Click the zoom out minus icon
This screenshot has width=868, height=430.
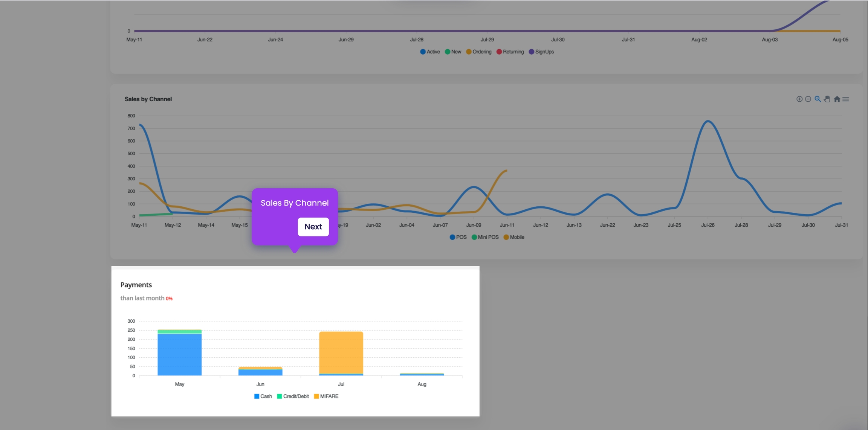808,99
